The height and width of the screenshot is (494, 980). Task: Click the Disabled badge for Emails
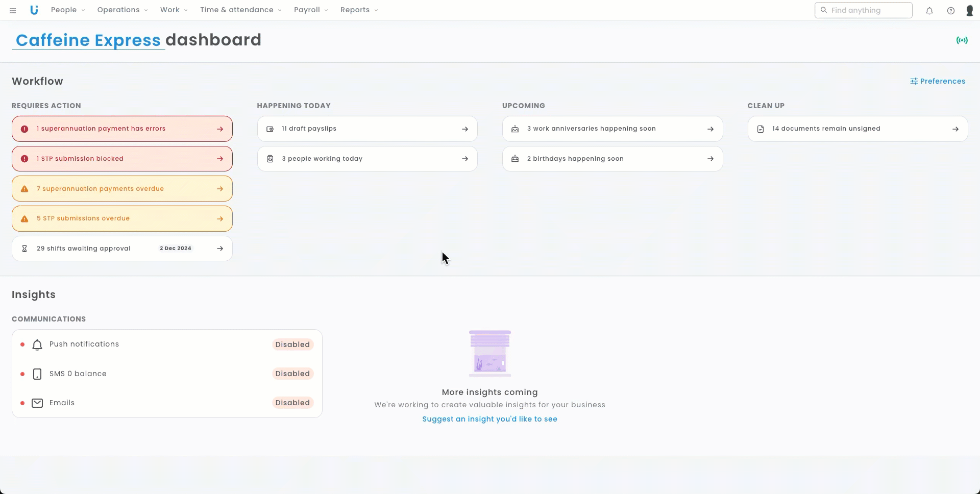click(x=292, y=403)
